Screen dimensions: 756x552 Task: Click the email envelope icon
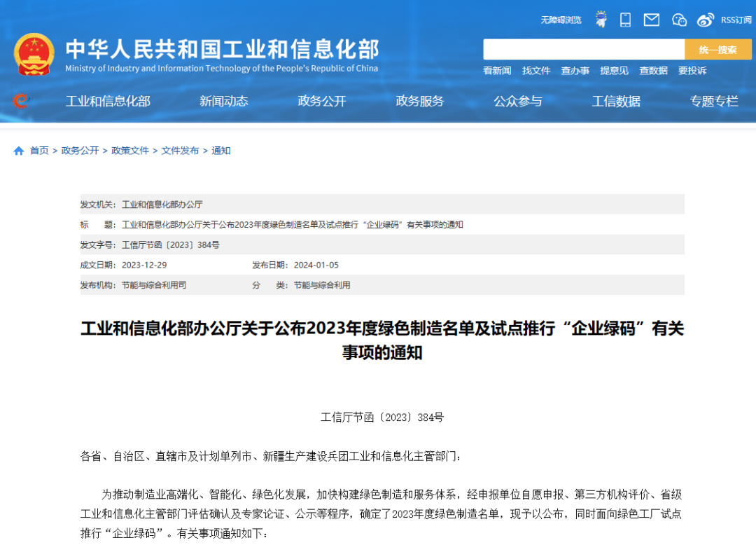[652, 20]
